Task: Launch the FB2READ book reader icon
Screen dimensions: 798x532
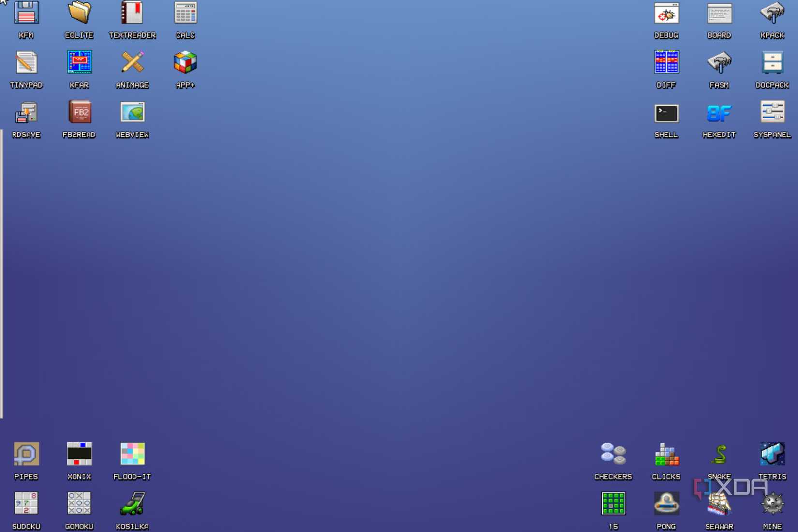Action: click(79, 112)
